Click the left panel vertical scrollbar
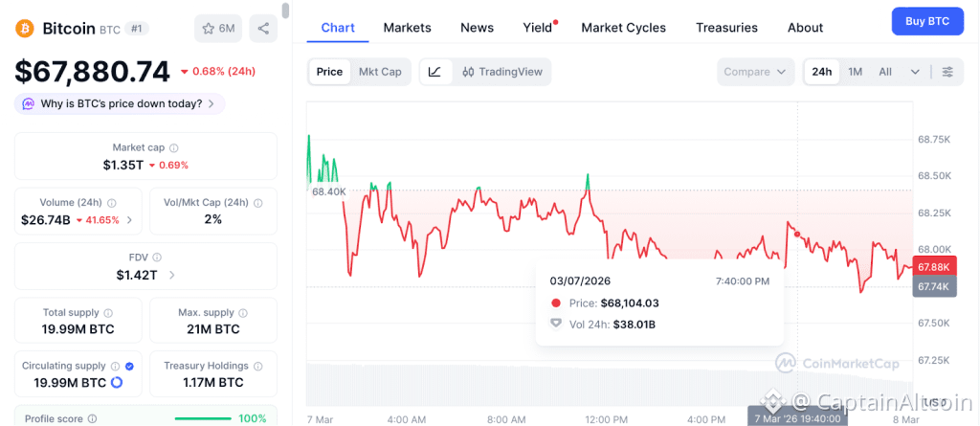The width and height of the screenshot is (980, 426). click(285, 11)
